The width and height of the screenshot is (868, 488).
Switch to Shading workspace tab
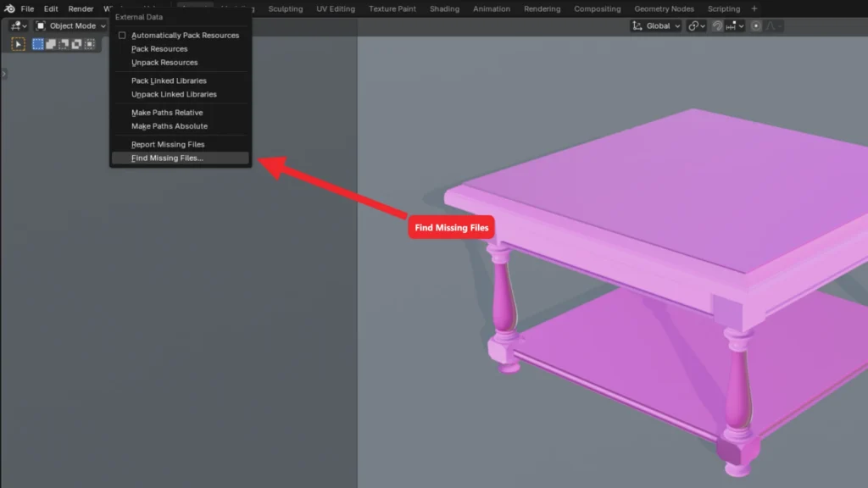point(444,8)
